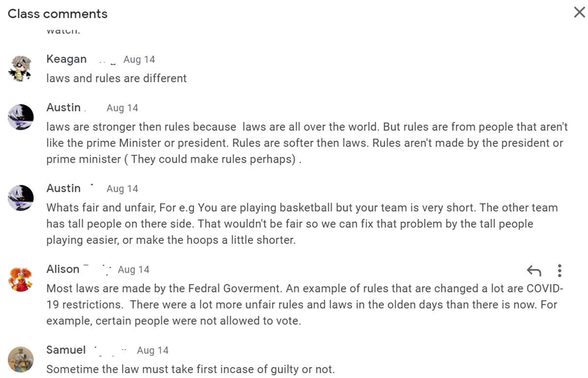Image resolution: width=588 pixels, height=378 pixels.
Task: Click Austin's name above the basketball comment
Action: (x=64, y=188)
